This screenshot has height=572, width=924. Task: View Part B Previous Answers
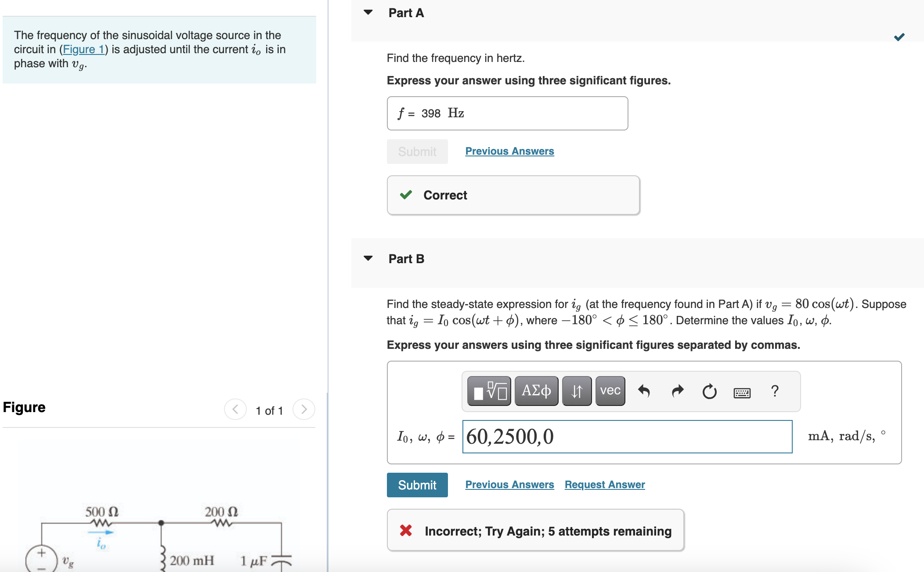(x=509, y=485)
